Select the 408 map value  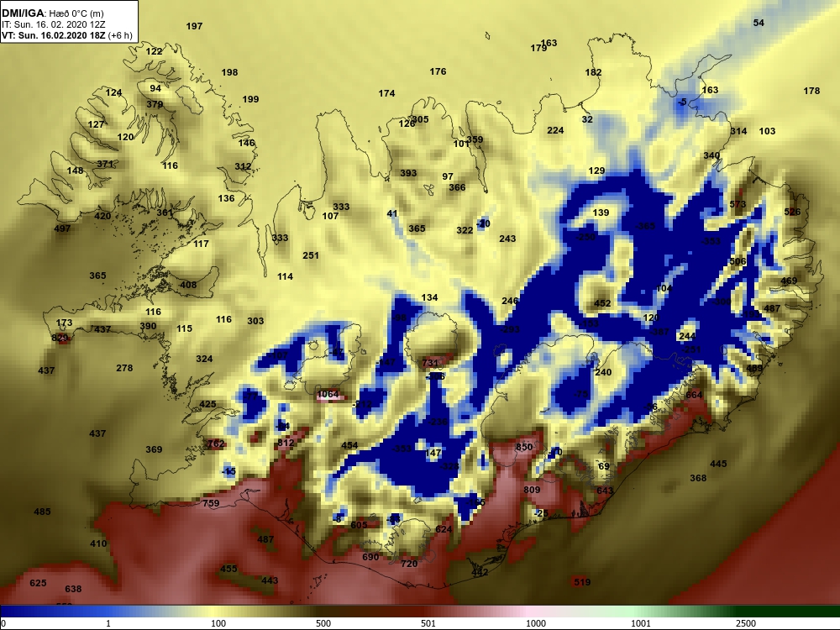click(x=188, y=285)
